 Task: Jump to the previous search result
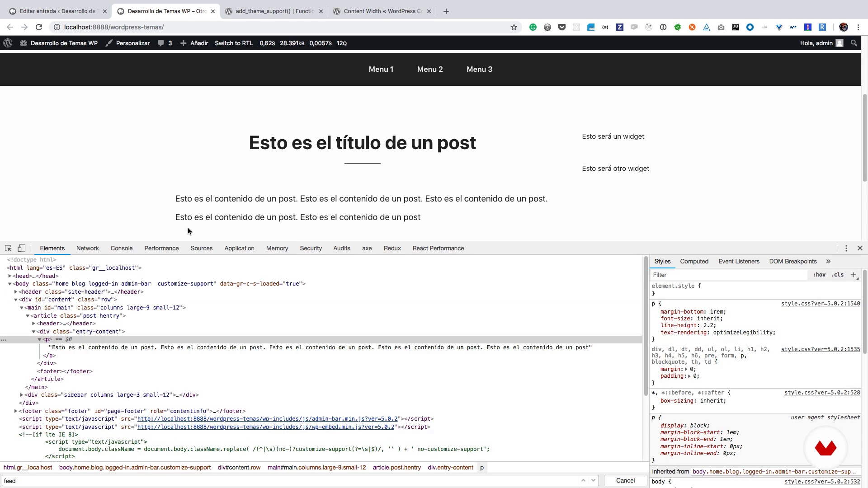click(x=583, y=480)
